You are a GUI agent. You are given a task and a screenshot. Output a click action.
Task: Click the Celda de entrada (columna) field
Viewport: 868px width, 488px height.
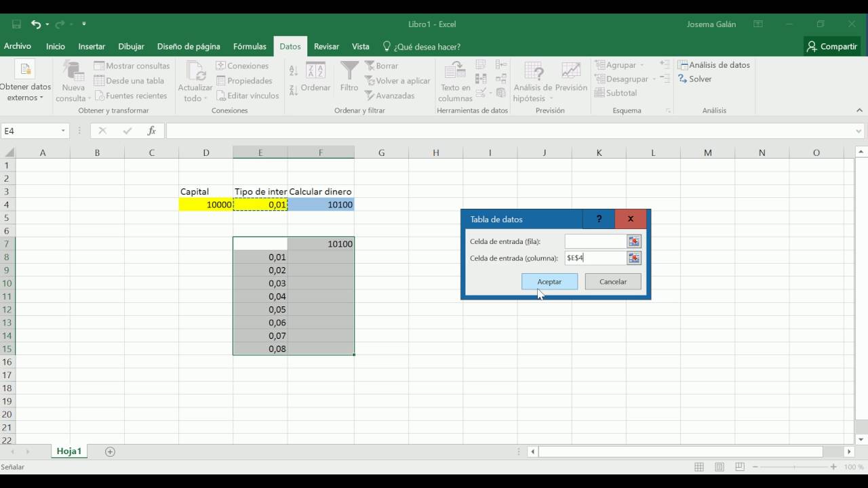pos(595,258)
